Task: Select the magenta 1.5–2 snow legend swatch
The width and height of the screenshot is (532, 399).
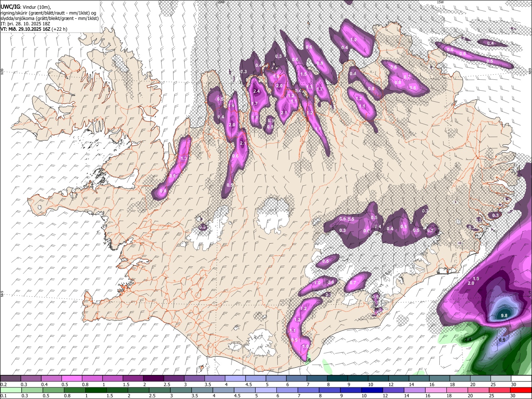Action: [133, 379]
